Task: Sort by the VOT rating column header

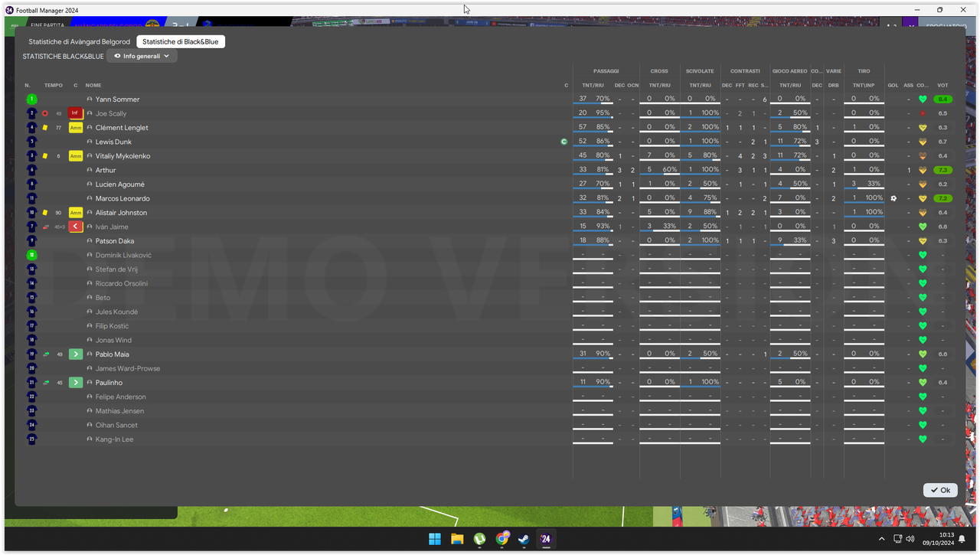Action: 942,85
